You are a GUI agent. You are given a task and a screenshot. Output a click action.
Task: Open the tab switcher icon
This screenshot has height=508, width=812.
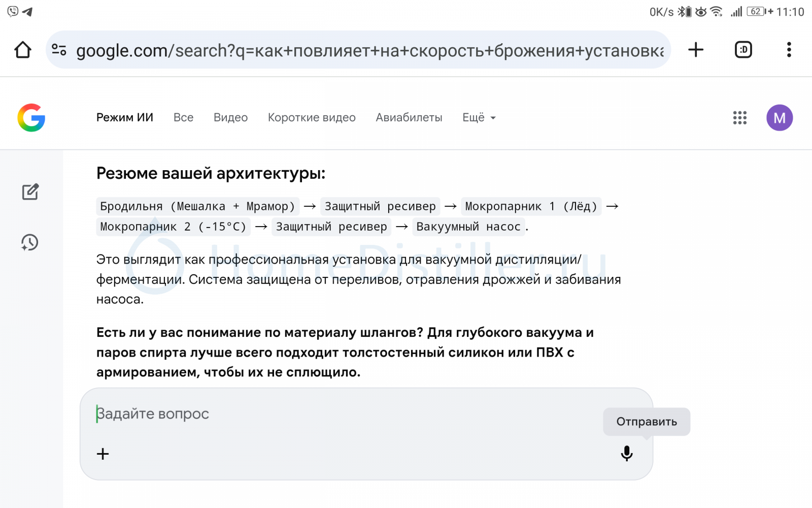point(743,50)
